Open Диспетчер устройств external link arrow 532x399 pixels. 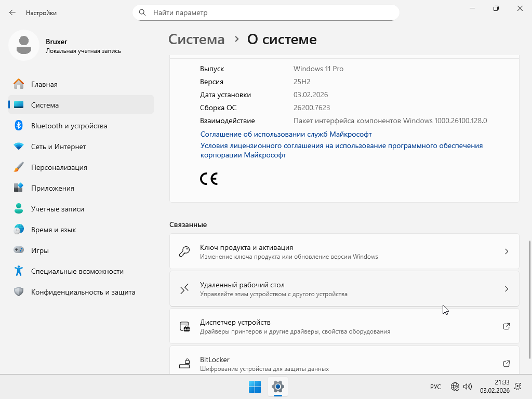tap(507, 326)
